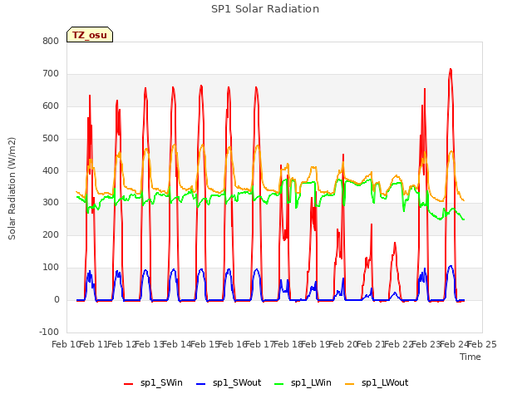
Task: Click the highest red SWin peak on Feb 24
Action: [451, 70]
